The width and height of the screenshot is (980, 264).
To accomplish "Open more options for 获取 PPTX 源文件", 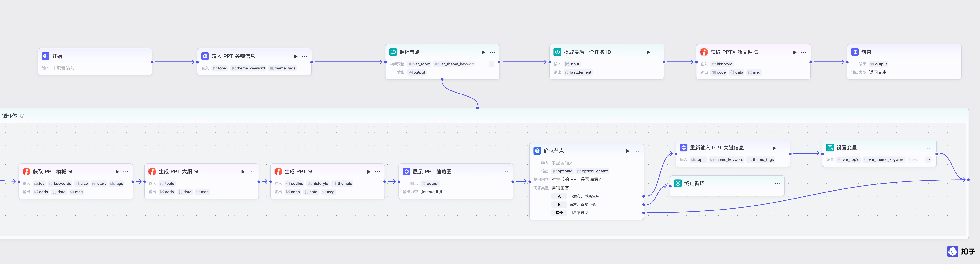I will click(804, 52).
